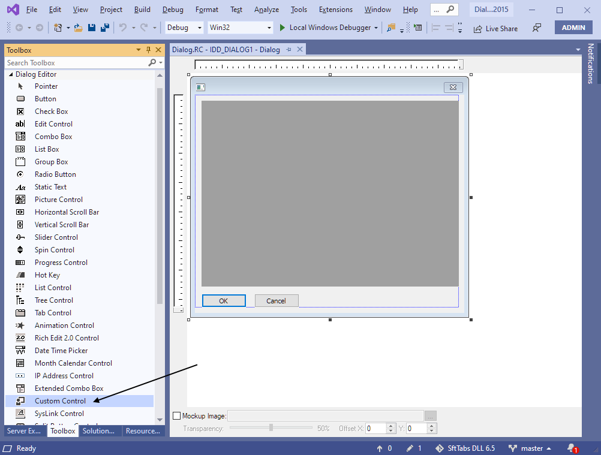Switch to the Resource View tab
Screen dimensions: 601x455
pyautogui.click(x=143, y=431)
